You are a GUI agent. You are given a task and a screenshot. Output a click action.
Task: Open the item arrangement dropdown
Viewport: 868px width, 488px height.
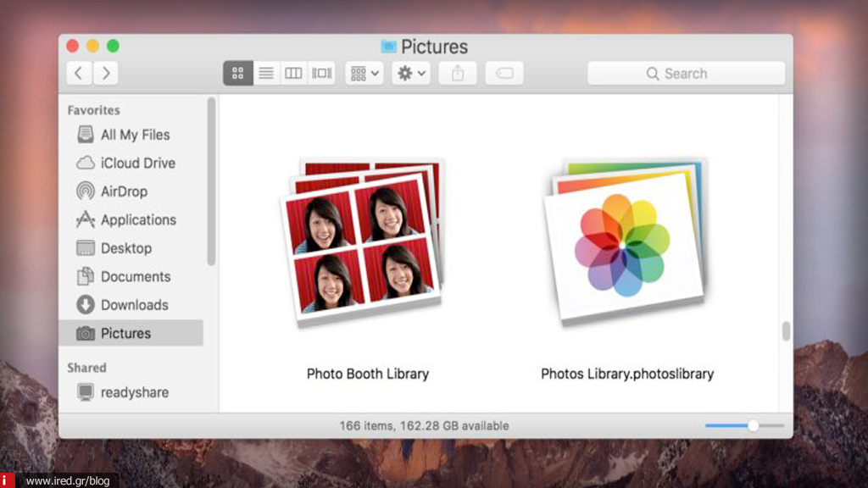pos(364,74)
